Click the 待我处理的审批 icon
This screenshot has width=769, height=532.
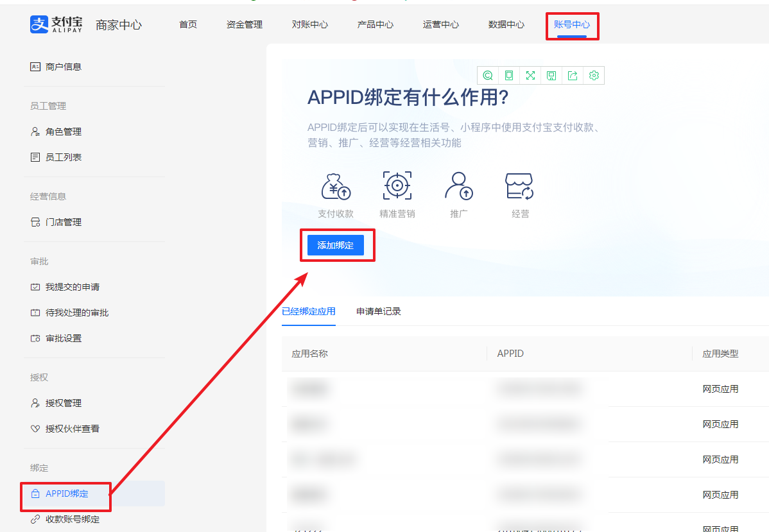point(35,313)
